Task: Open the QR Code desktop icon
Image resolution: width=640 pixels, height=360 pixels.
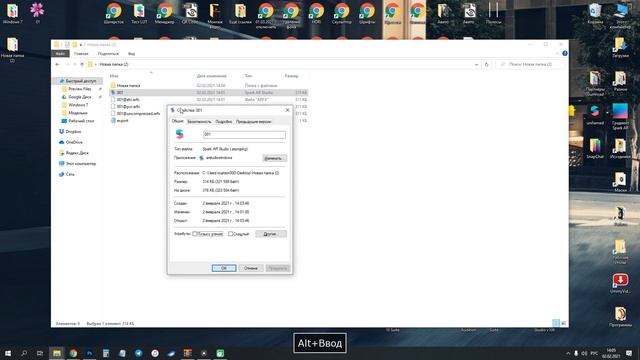Action: tap(190, 13)
